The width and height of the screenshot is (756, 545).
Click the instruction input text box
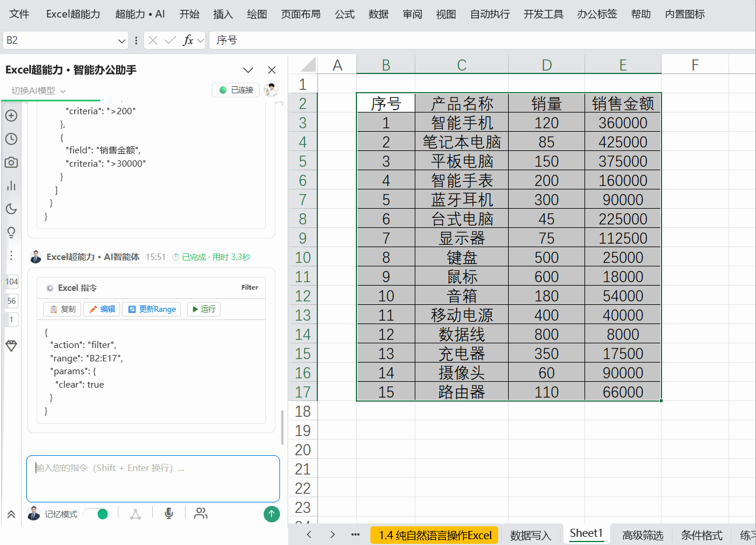point(153,479)
